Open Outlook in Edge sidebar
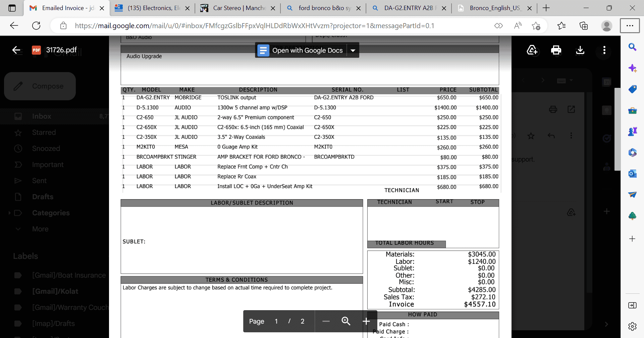This screenshot has width=644, height=338. point(633,174)
